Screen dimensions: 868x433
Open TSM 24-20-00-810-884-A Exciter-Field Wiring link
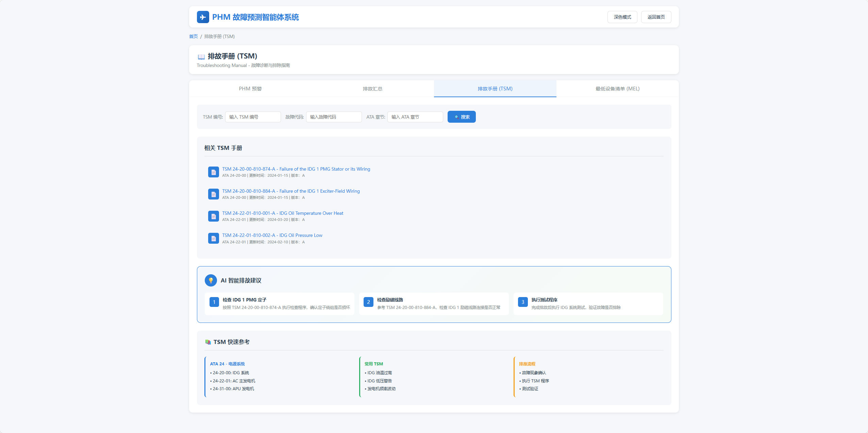pyautogui.click(x=291, y=191)
